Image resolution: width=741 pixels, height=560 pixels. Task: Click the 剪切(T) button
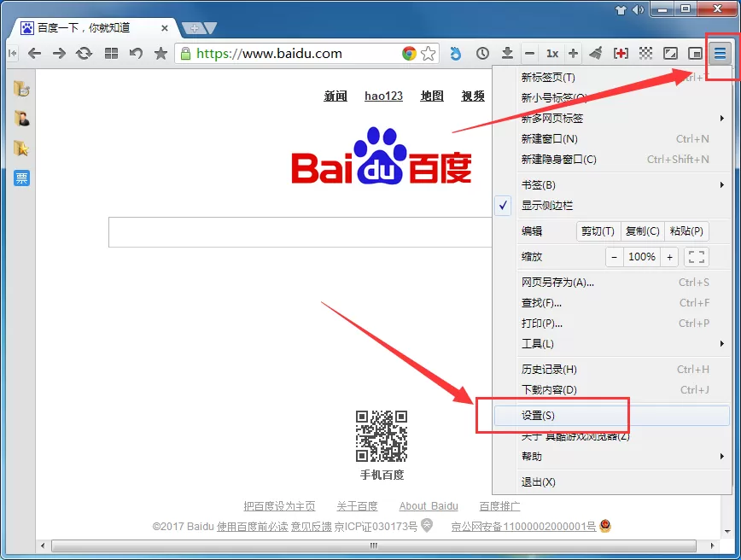[x=598, y=231]
